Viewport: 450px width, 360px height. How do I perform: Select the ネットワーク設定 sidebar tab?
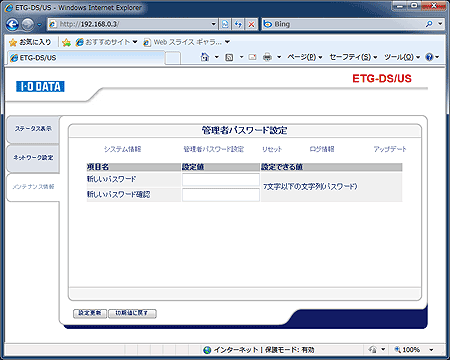click(33, 158)
